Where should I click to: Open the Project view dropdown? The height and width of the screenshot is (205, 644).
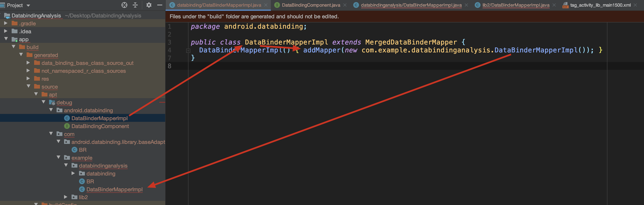pos(28,5)
